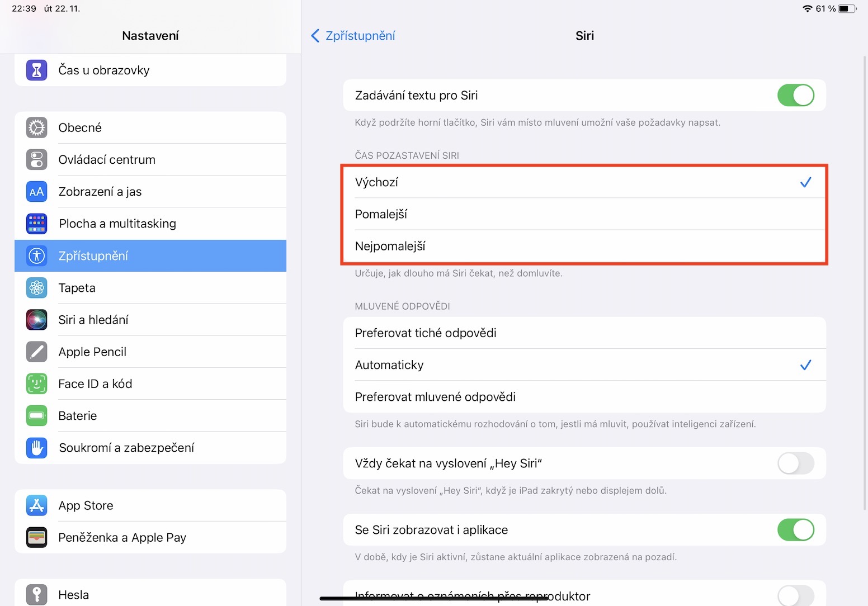868x606 pixels.
Task: Open the General (Obecné) gear icon
Action: coord(37,127)
